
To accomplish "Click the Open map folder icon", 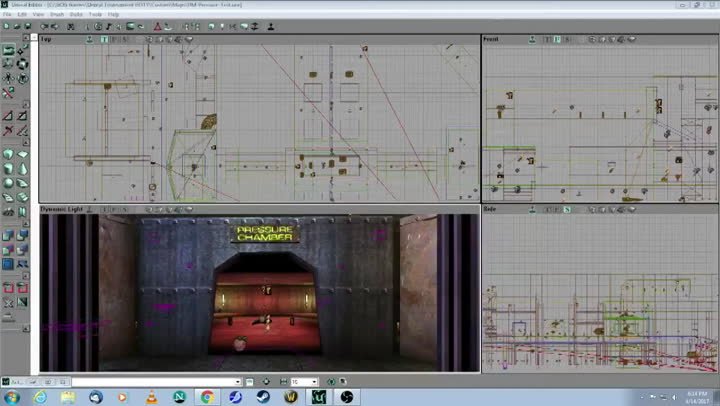I will (x=19, y=24).
